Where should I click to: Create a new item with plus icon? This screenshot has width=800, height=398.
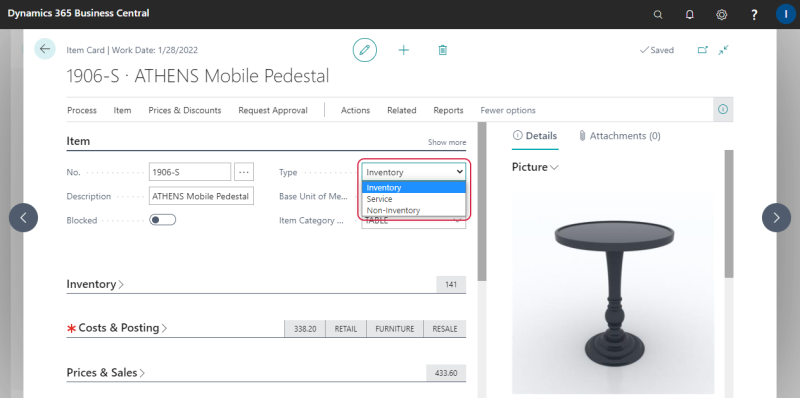[x=404, y=50]
